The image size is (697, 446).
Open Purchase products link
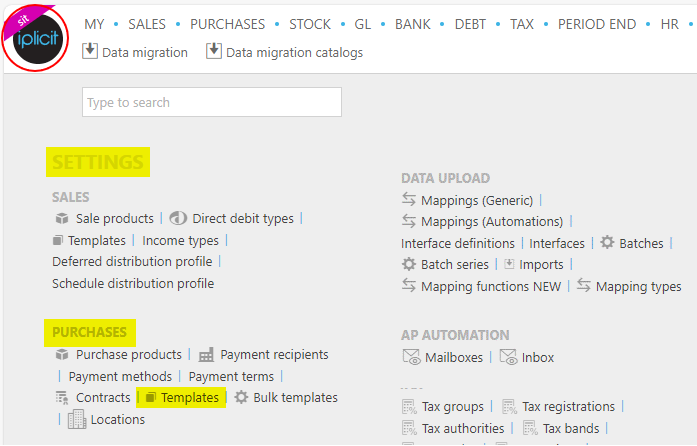pos(129,354)
